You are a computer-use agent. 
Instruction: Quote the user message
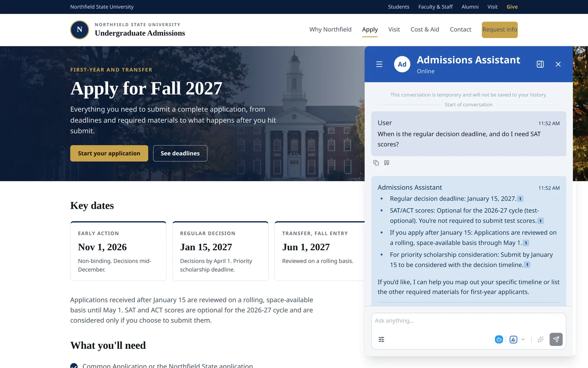[x=387, y=163]
